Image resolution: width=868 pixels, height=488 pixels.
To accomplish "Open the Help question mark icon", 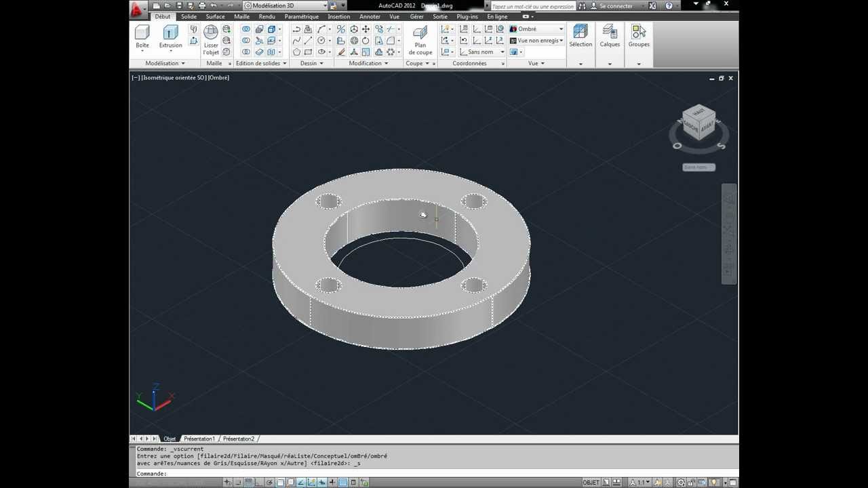I will pyautogui.click(x=669, y=5).
